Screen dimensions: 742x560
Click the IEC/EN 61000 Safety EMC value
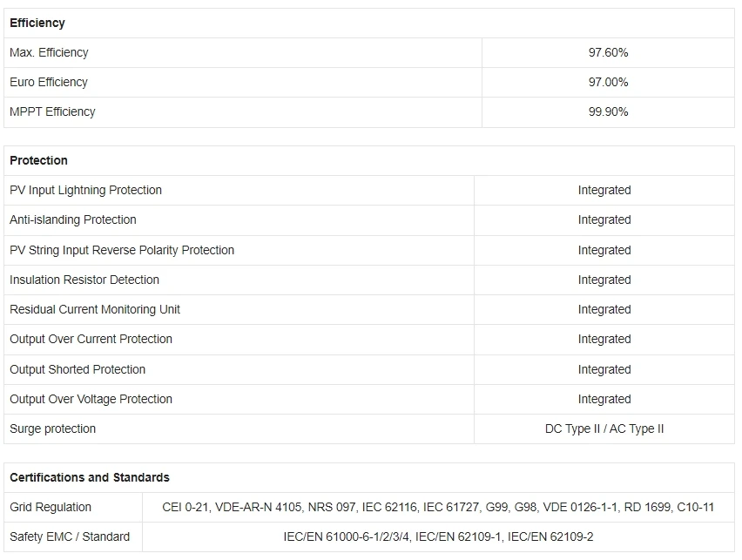click(438, 536)
